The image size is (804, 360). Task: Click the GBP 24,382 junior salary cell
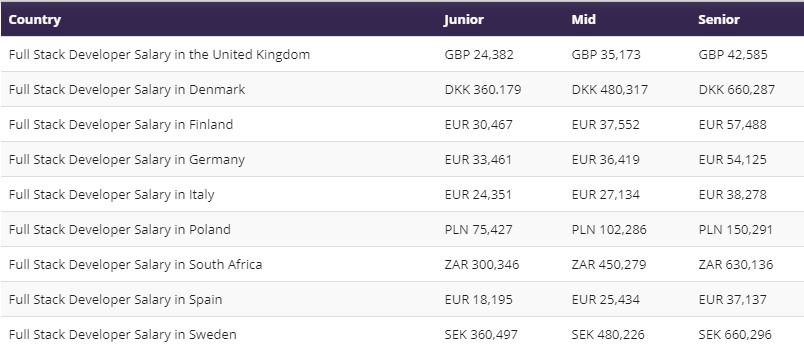click(x=479, y=54)
